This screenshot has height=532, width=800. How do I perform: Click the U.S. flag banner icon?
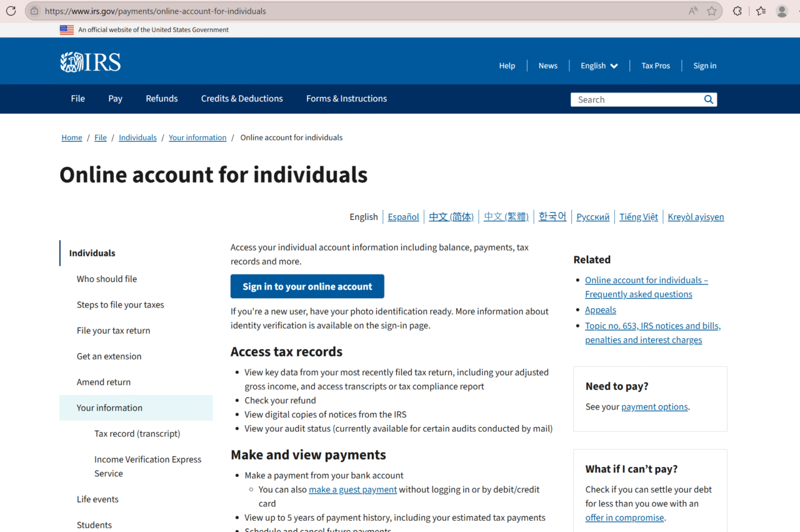(x=66, y=29)
